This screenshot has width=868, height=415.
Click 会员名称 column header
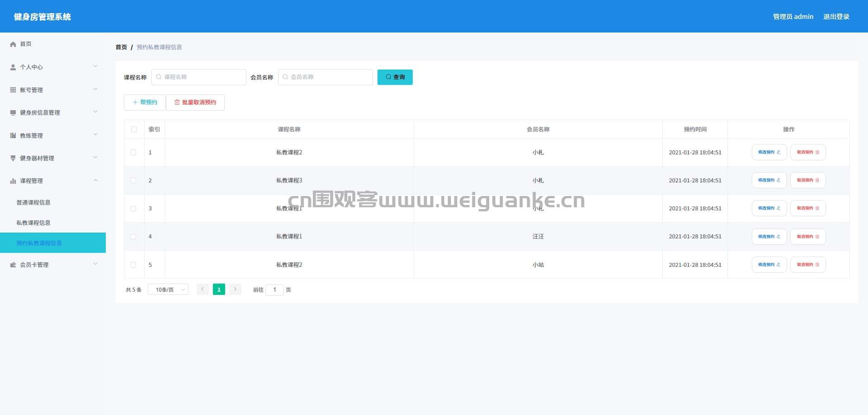[538, 130]
